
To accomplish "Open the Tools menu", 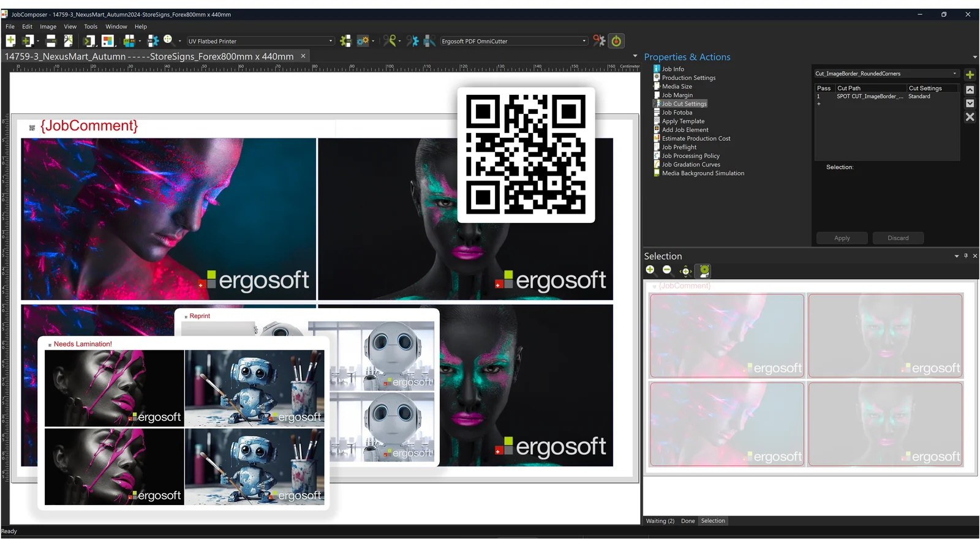I will 91,26.
